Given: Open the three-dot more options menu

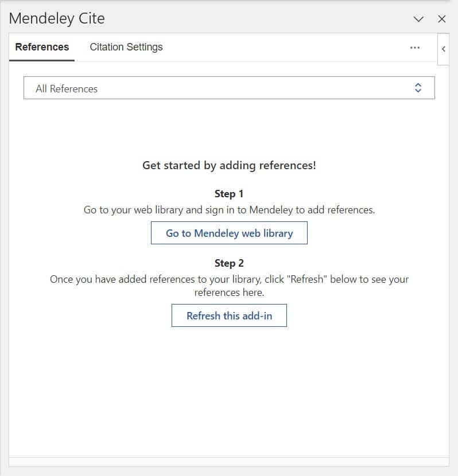Looking at the screenshot, I should click(415, 48).
